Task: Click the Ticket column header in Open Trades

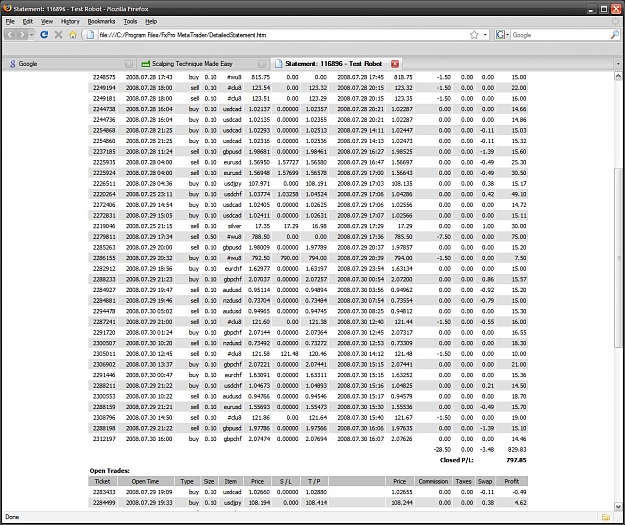Action: coord(102,481)
